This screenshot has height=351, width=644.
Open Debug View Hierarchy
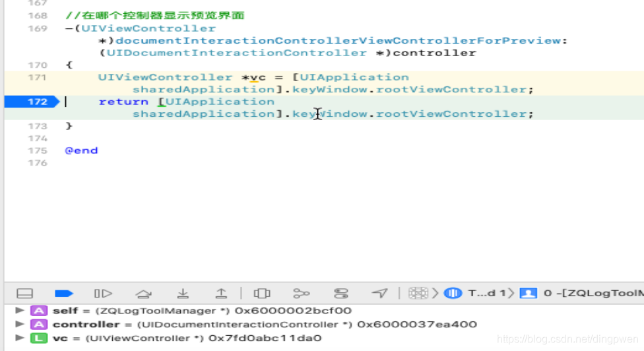(x=262, y=293)
